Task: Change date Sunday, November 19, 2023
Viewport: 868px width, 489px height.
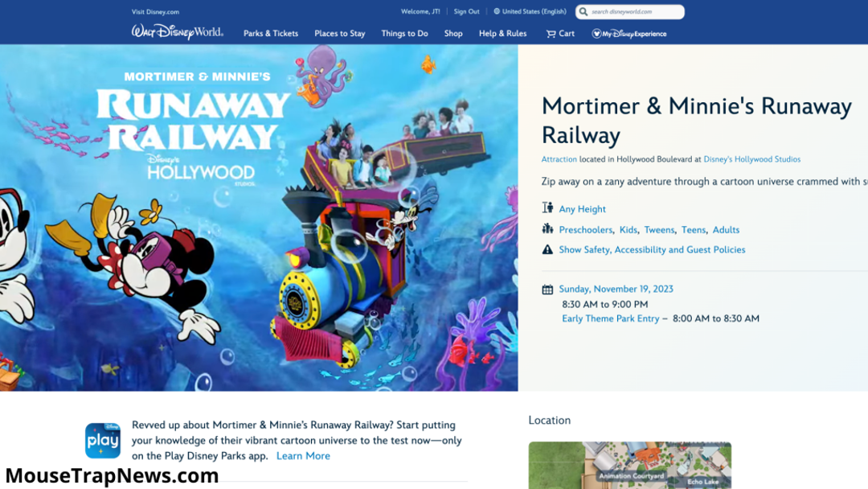Action: (616, 289)
